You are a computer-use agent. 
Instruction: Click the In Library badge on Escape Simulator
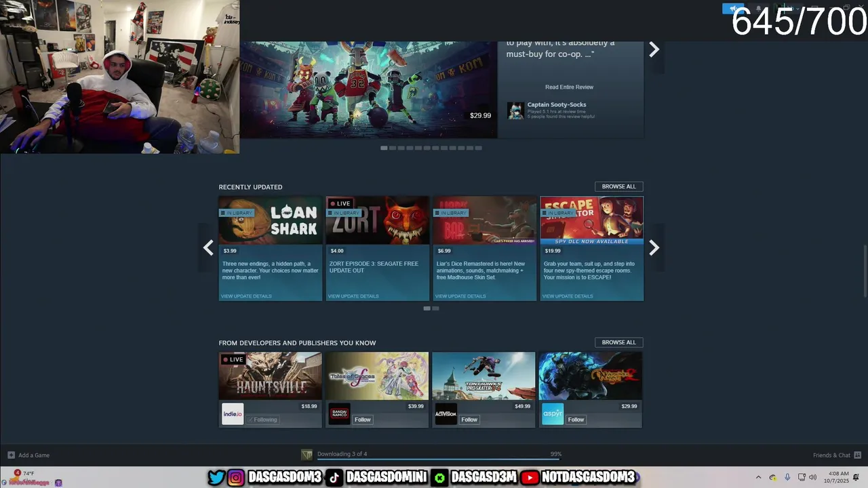tap(559, 213)
